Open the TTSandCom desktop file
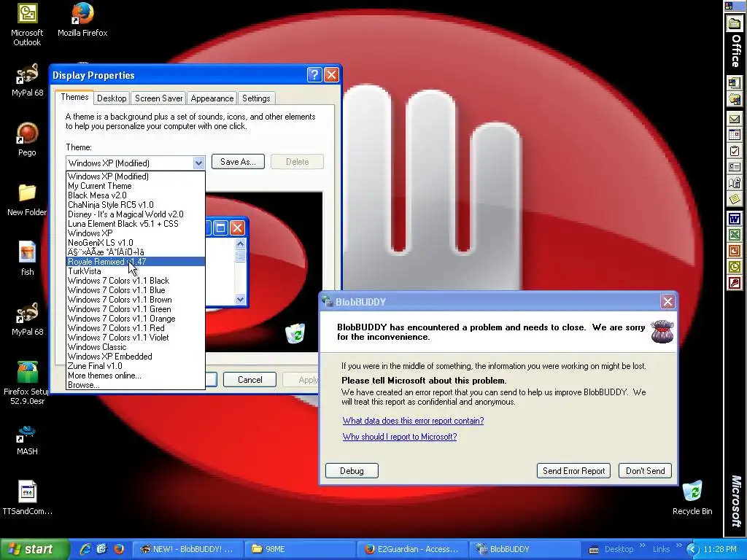 tap(27, 497)
